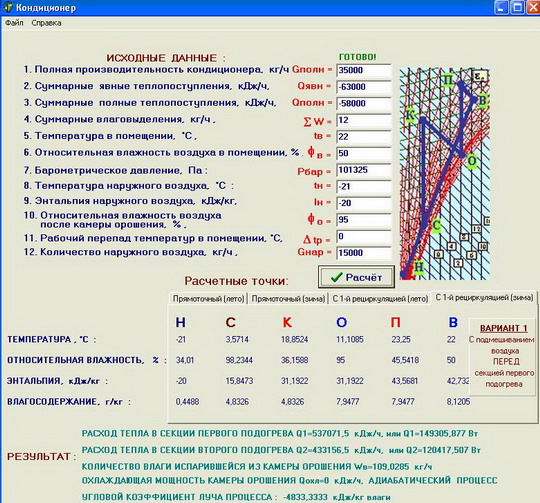Click the Qохл=0 АДИАБАТИЧЕСКИЙ ПРОЦЕСС line
Screen dimensions: 540x503
pos(289,480)
